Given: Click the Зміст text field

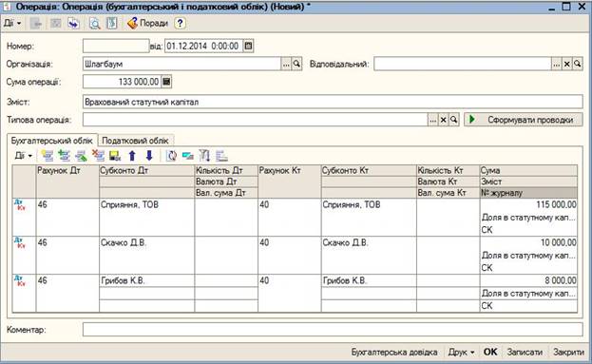Looking at the screenshot, I should 333,102.
